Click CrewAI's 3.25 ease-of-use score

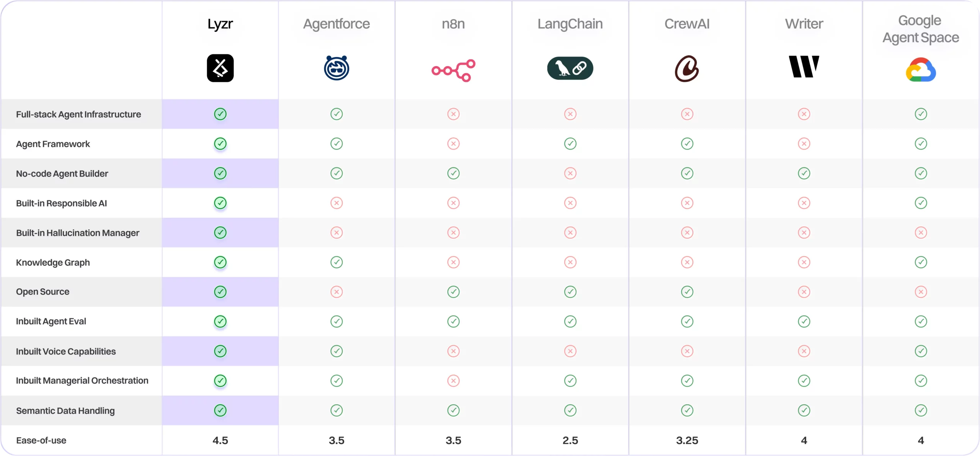(x=687, y=440)
